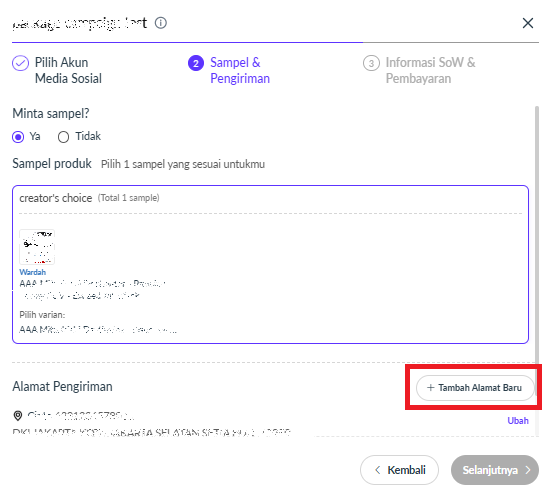The width and height of the screenshot is (552, 495).
Task: Select the Ya radio button
Action: (18, 137)
